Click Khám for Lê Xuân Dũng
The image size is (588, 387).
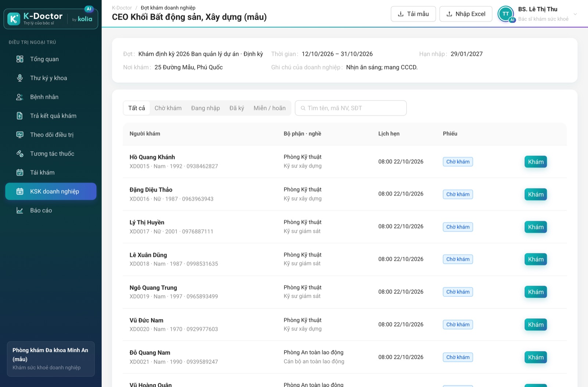pos(535,260)
